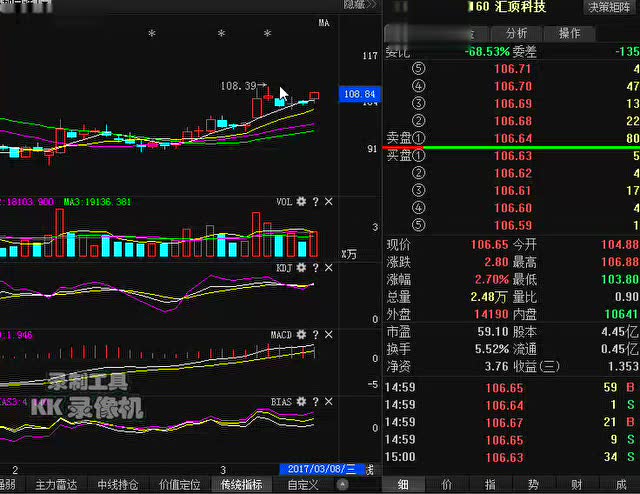
Task: Click the 市盈 value 59.10
Action: click(493, 332)
